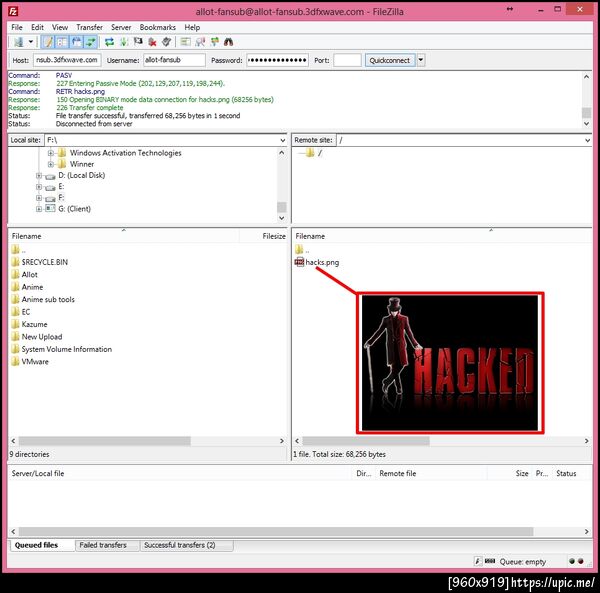
Task: Open Remote site path dropdown
Action: 587,140
